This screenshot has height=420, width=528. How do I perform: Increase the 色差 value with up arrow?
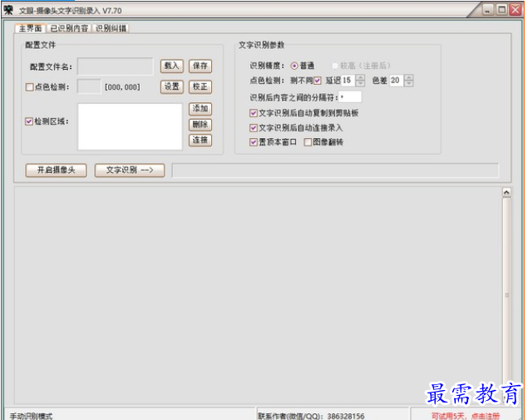click(409, 77)
